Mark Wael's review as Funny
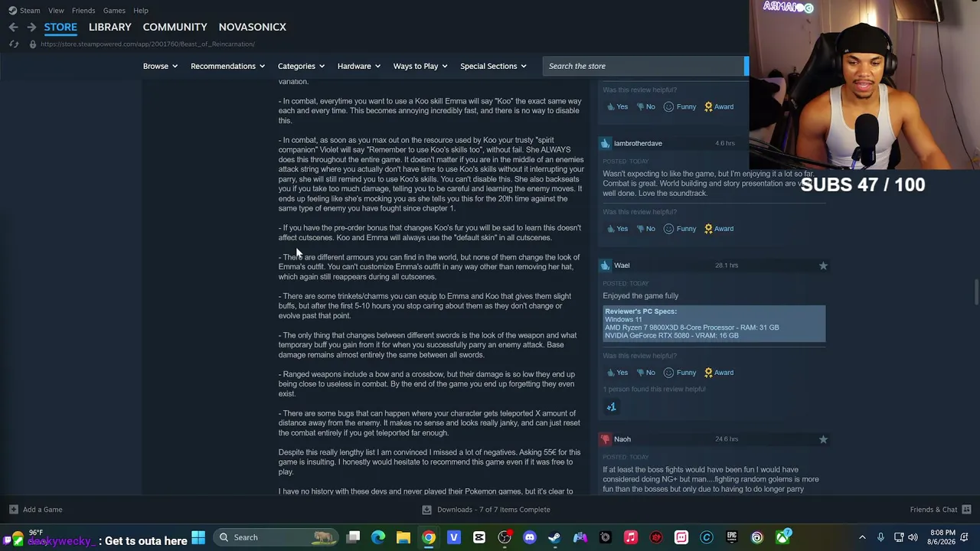 (680, 373)
